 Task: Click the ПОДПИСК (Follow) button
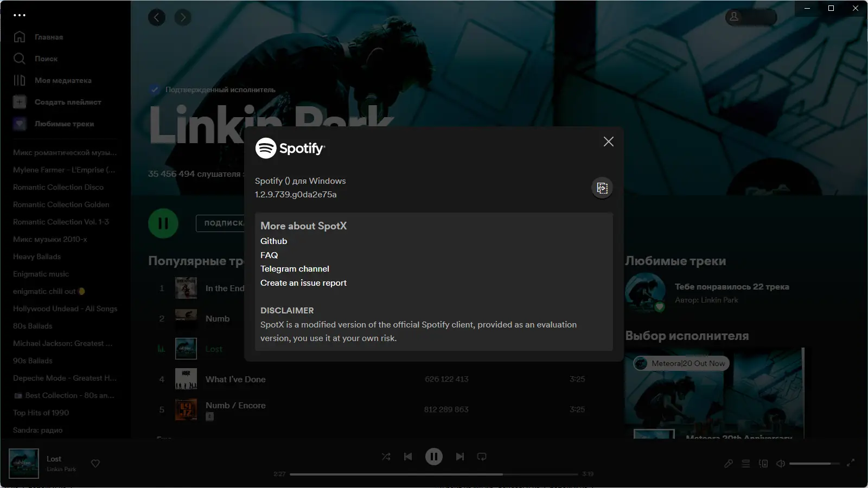[220, 223]
